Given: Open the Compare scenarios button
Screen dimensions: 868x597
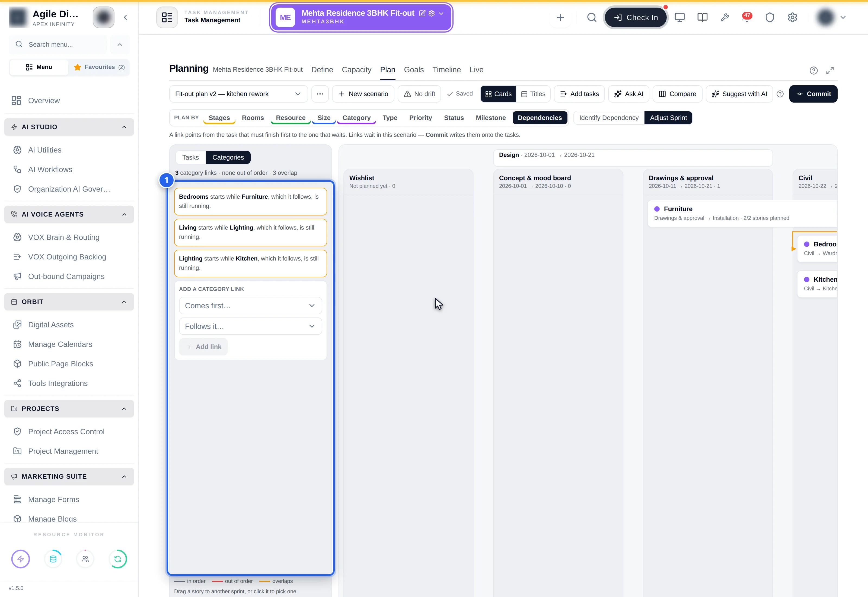Looking at the screenshot, I should [677, 94].
